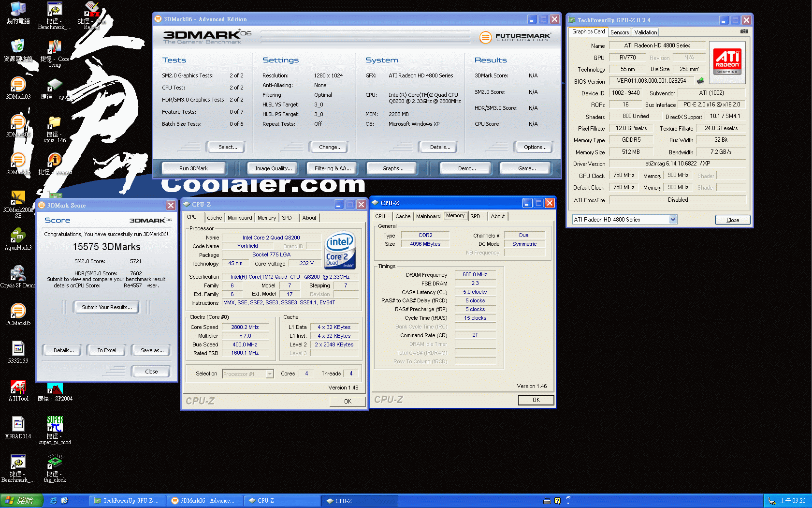Open the About tab in the Memory window of CPU-Z
Image resolution: width=812 pixels, height=508 pixels.
click(497, 216)
